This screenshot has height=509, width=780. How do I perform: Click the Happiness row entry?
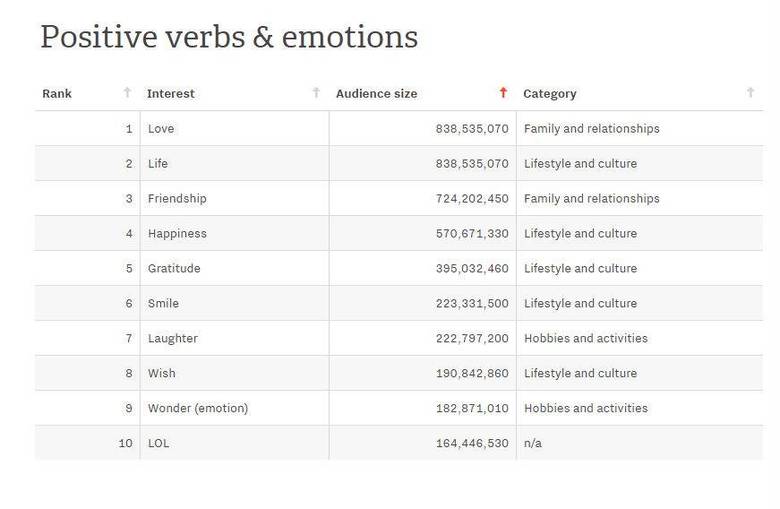[177, 234]
